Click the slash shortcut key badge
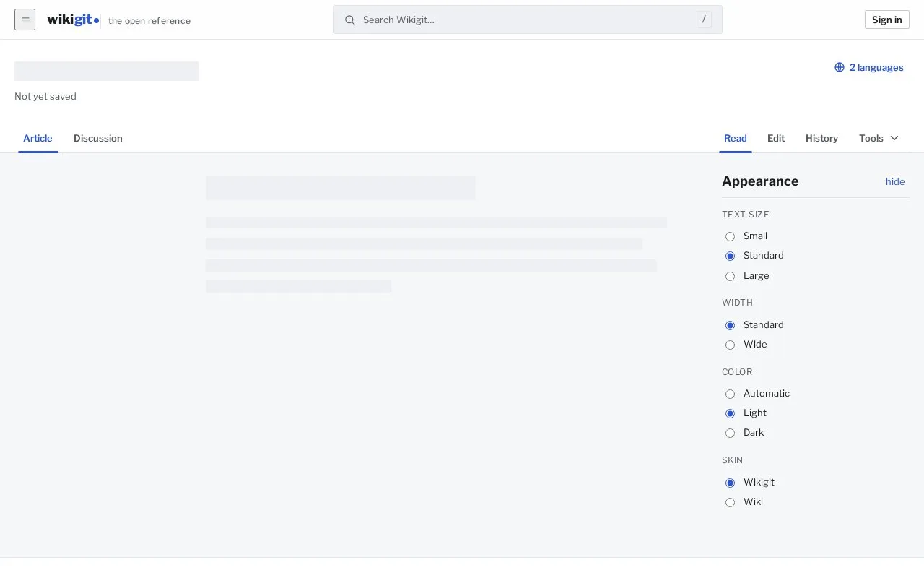Screen dimensions: 924x578 704,20
